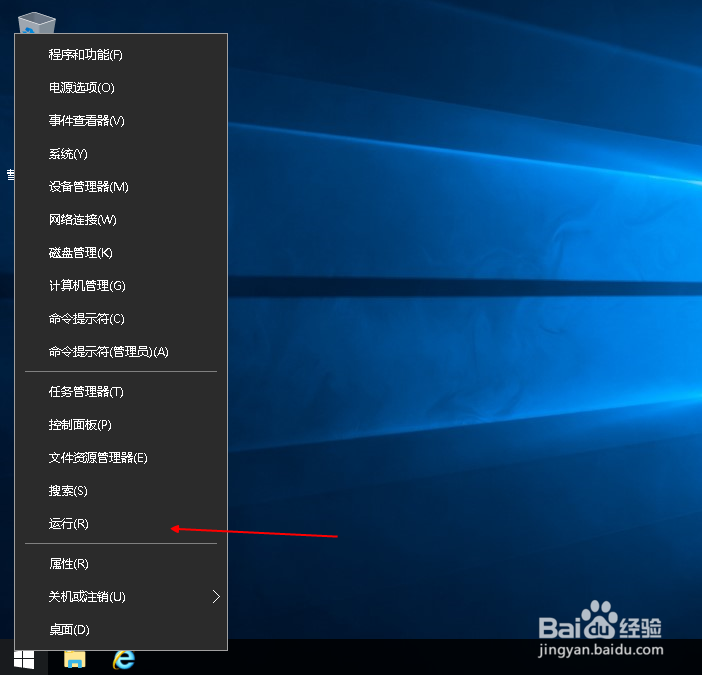This screenshot has height=675, width=702.
Task: Open 程序和功能(F) from the menu
Action: tap(121, 55)
